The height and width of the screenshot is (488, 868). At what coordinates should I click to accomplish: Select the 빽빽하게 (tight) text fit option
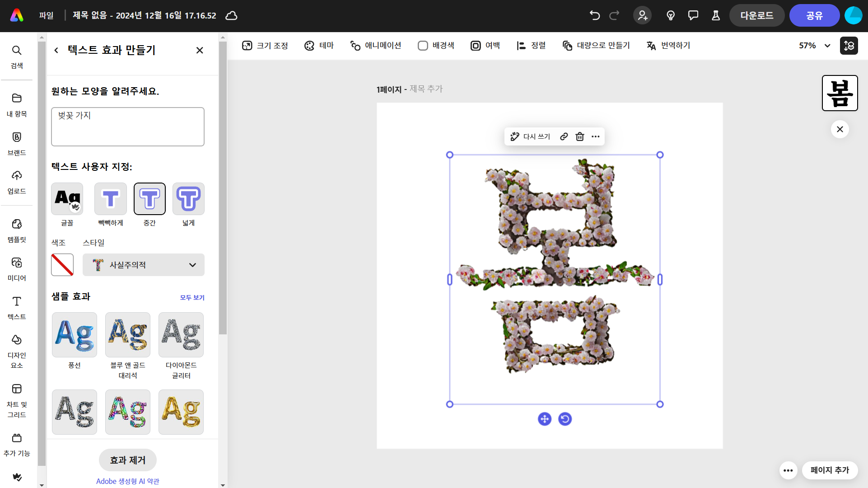(111, 199)
